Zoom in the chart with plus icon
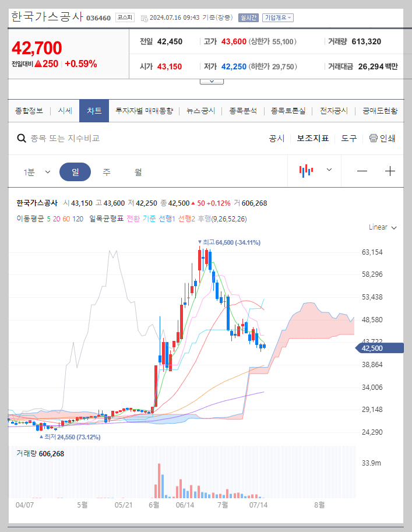The image size is (412, 532). [x=390, y=171]
